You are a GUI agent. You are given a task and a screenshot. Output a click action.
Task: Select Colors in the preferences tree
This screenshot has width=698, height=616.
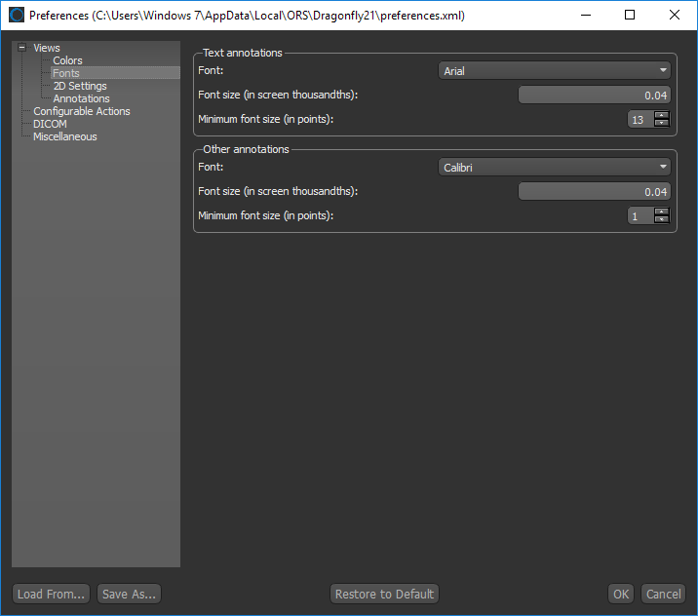tap(67, 60)
